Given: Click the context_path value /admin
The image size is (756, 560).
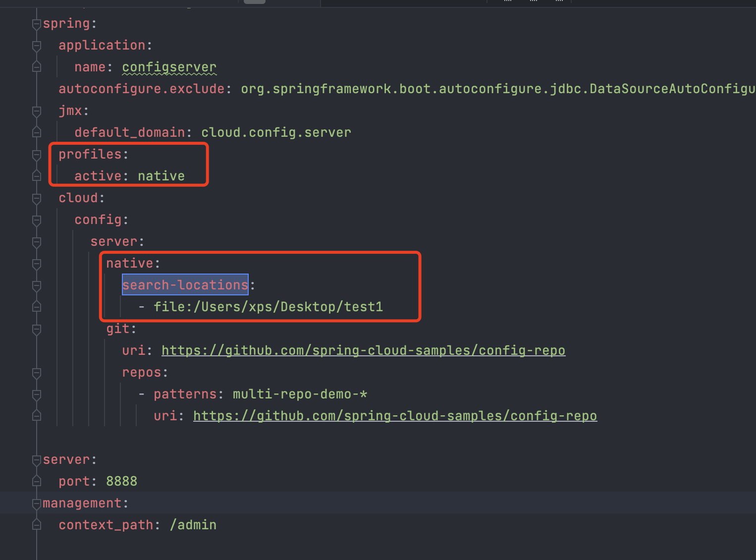Looking at the screenshot, I should (193, 525).
